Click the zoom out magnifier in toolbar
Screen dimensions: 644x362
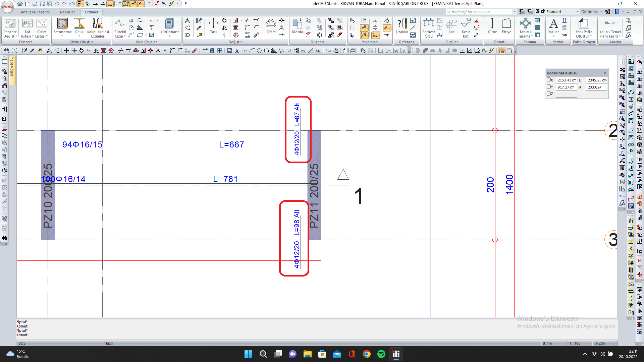[x=7, y=51]
